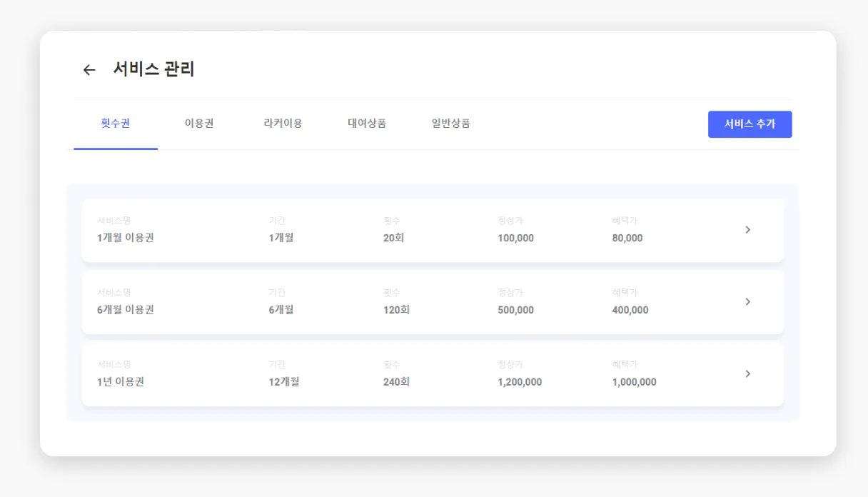
Task: Click the back arrow next to 서비스 관리
Action: pyautogui.click(x=89, y=70)
